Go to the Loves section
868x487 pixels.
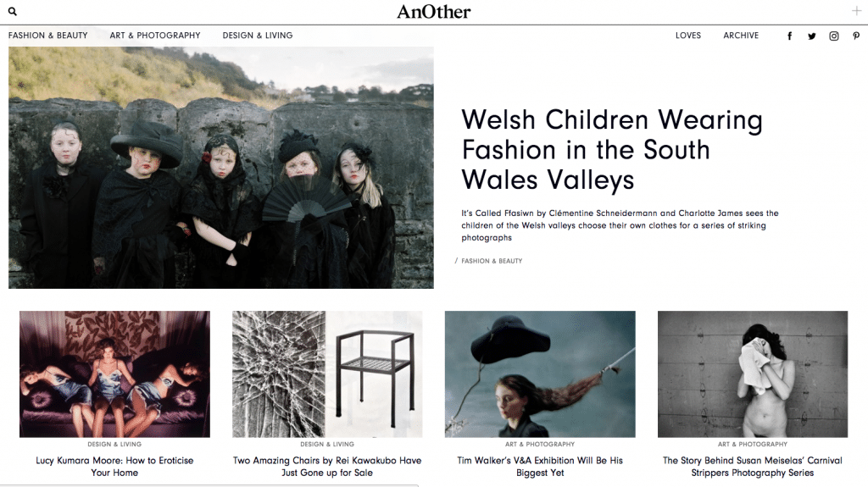[x=688, y=36]
